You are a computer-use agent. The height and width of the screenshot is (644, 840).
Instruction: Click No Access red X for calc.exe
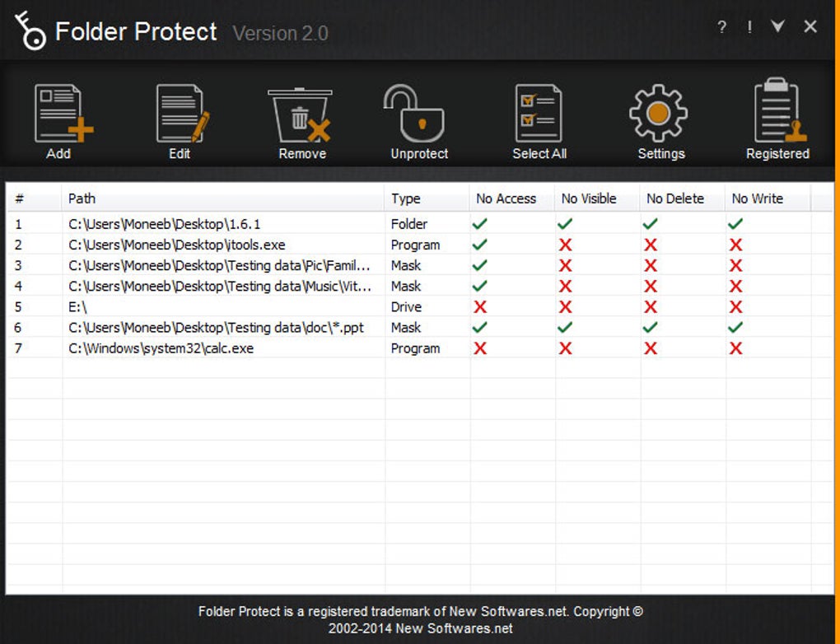pos(480,348)
